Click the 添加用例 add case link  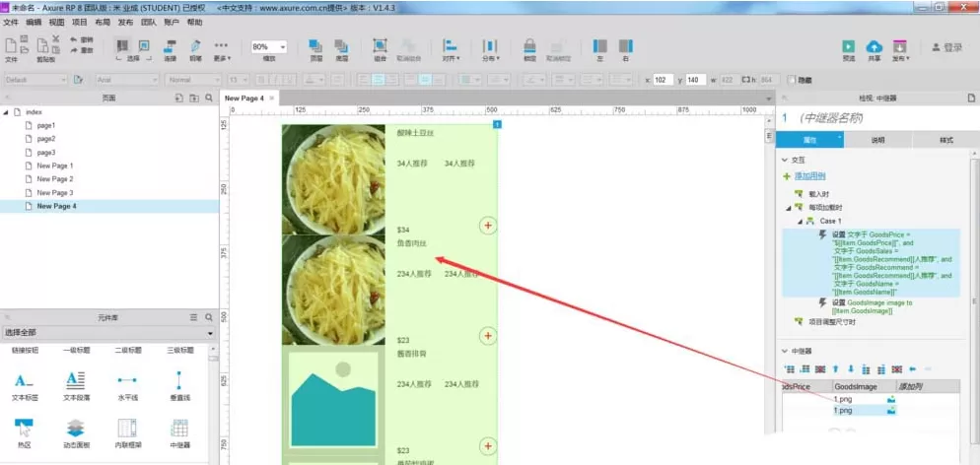(x=810, y=176)
